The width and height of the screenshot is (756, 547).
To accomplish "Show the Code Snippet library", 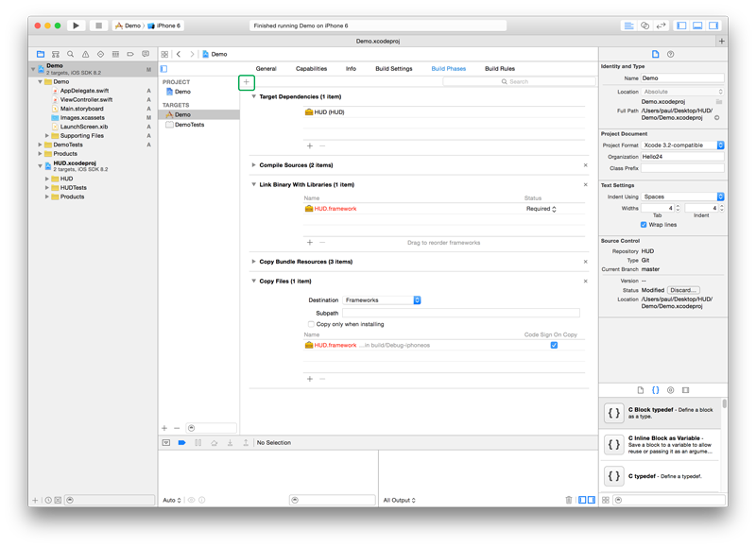I will [655, 390].
